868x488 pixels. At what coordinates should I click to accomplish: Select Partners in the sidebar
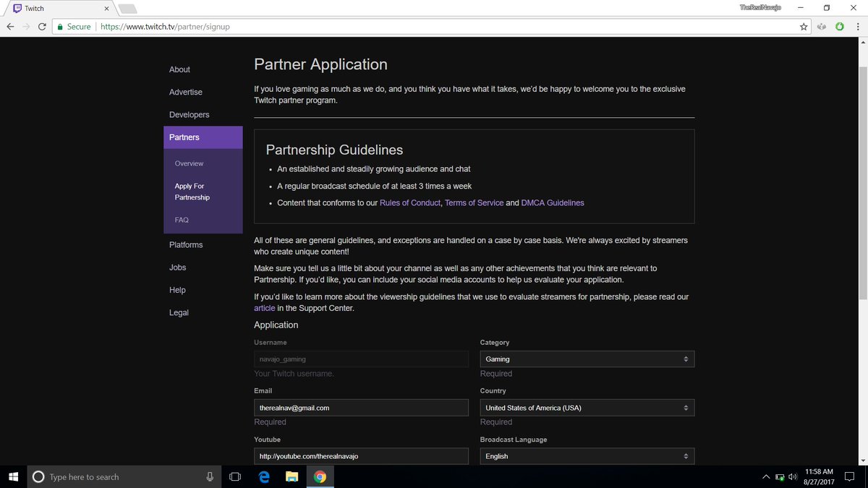(x=203, y=137)
